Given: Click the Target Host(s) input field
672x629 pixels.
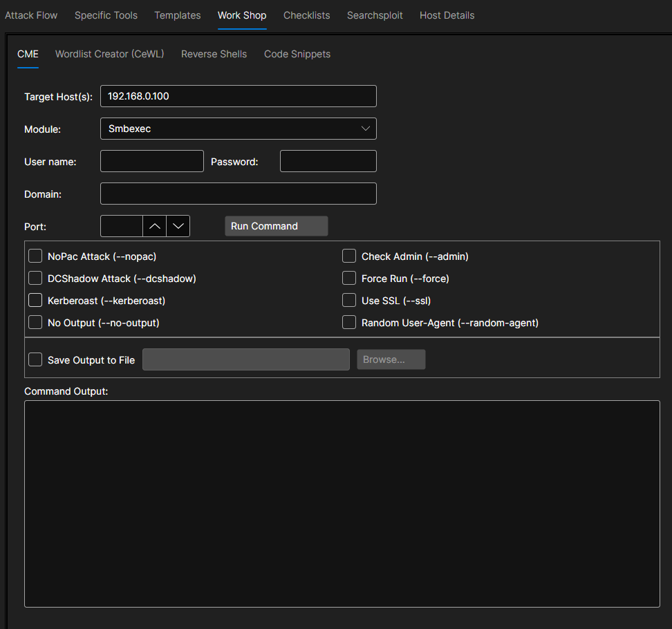Looking at the screenshot, I should pyautogui.click(x=238, y=96).
